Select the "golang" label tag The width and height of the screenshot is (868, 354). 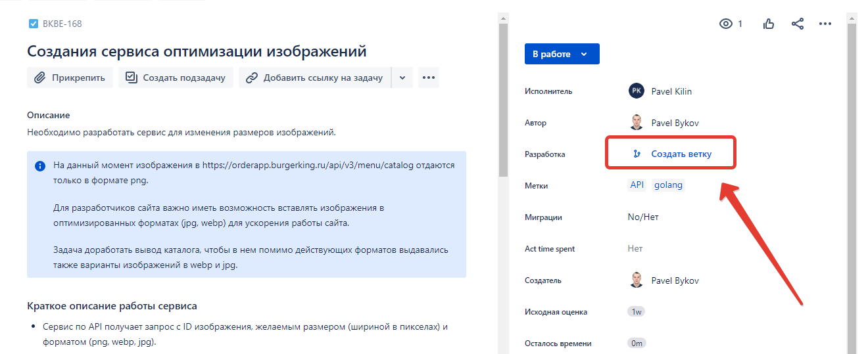pos(668,185)
